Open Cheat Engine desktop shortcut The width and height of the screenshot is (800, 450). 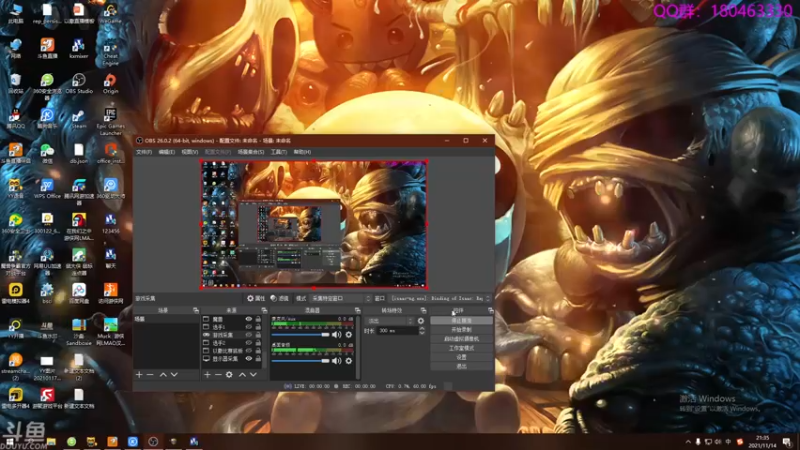tap(110, 53)
